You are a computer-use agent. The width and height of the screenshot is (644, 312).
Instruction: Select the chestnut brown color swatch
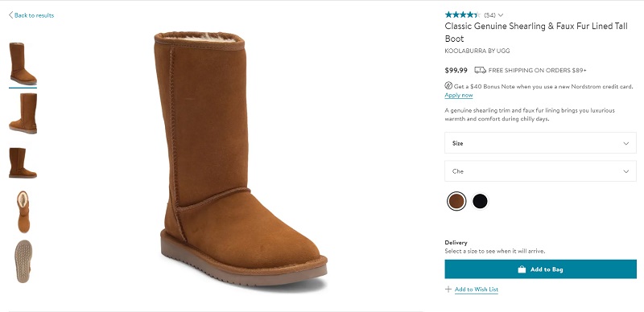point(456,201)
